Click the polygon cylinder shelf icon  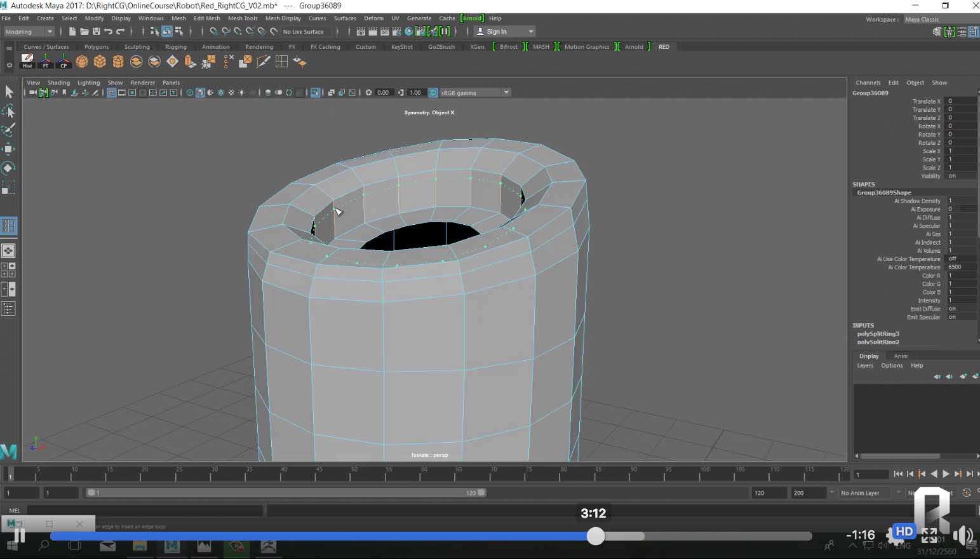click(x=118, y=62)
